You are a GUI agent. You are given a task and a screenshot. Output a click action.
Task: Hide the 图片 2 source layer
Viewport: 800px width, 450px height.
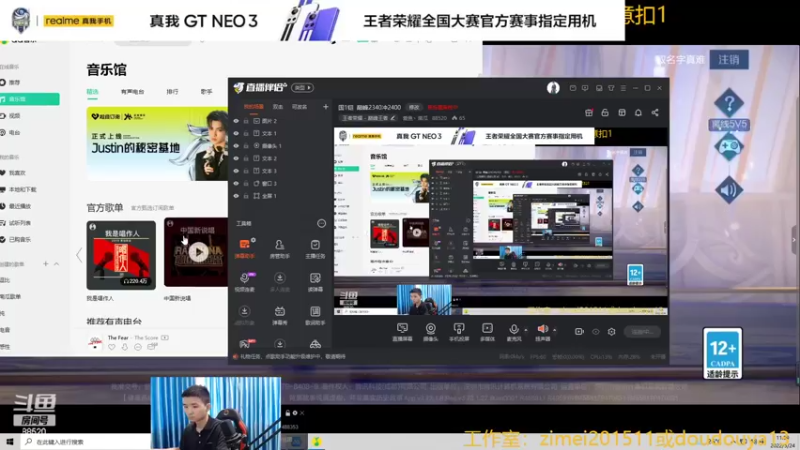[x=236, y=121]
